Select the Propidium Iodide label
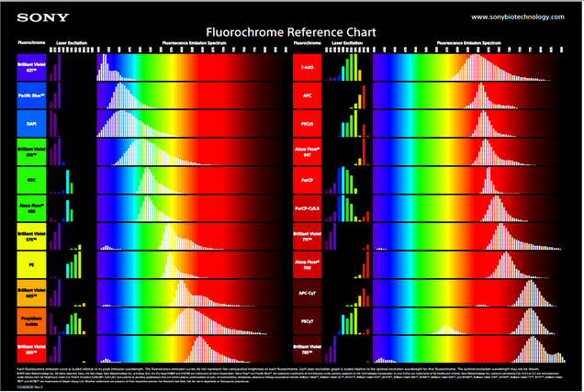584x392 pixels. pyautogui.click(x=33, y=321)
